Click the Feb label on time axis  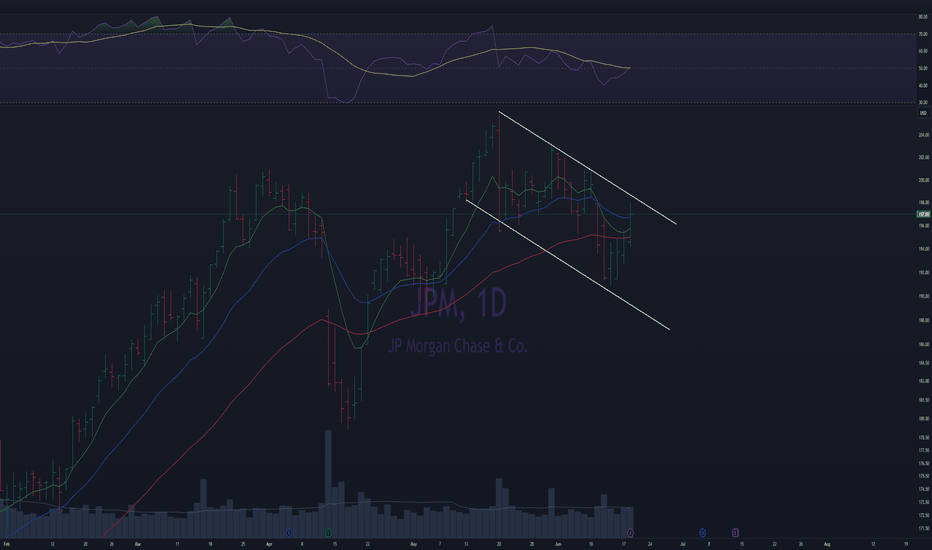click(7, 544)
